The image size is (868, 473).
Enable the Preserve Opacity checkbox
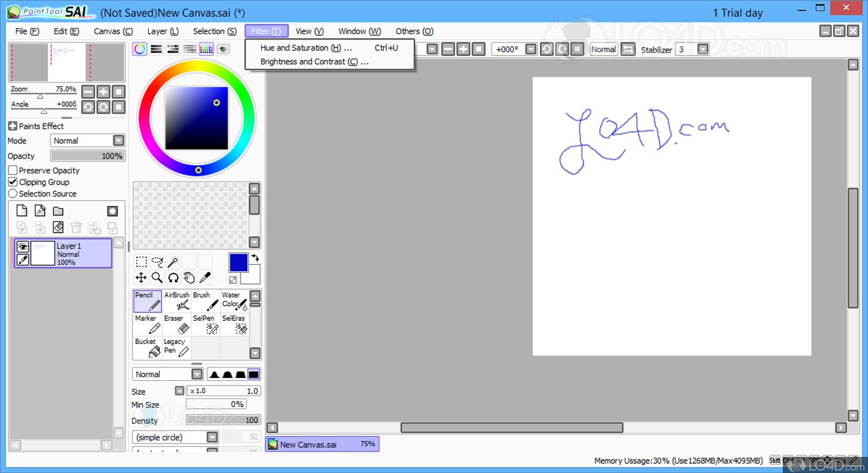pos(13,171)
